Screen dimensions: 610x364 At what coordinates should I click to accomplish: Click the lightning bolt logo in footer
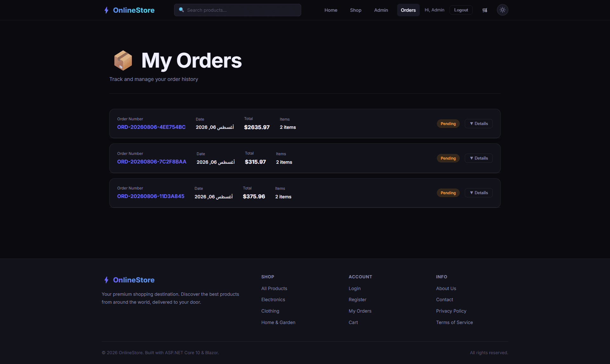[x=106, y=280]
